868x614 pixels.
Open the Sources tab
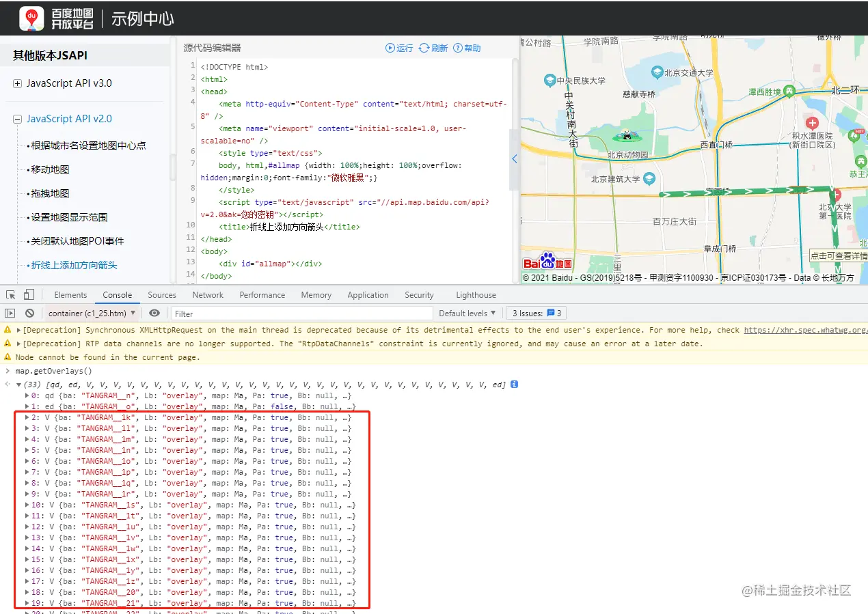point(162,295)
